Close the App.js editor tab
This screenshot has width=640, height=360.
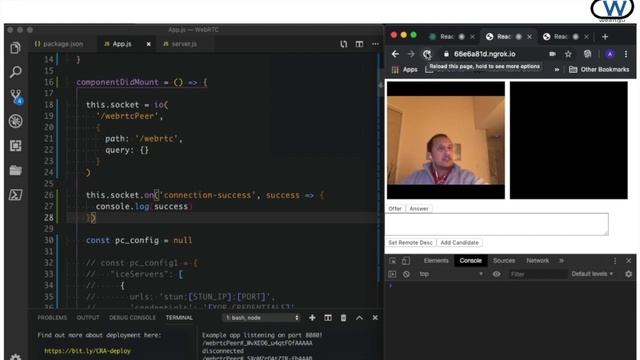(149, 44)
